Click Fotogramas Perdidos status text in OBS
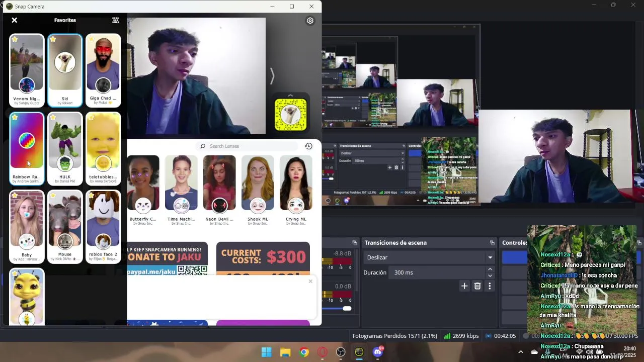644x362 pixels. pos(395,336)
